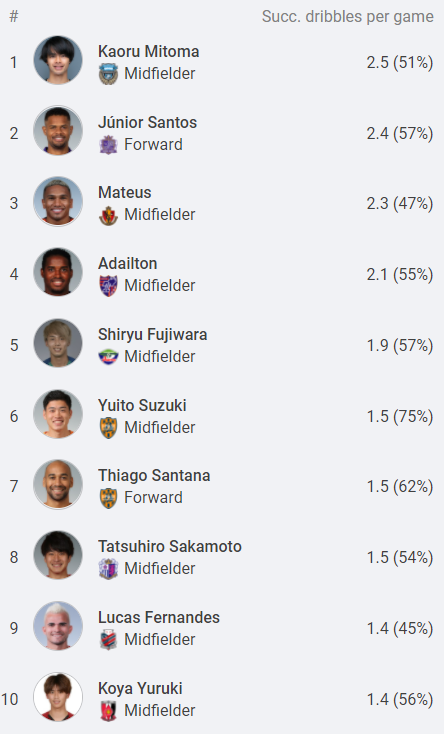Click Yuito Suzuki's orange club crest
Screen dimensions: 444x734
tap(108, 428)
